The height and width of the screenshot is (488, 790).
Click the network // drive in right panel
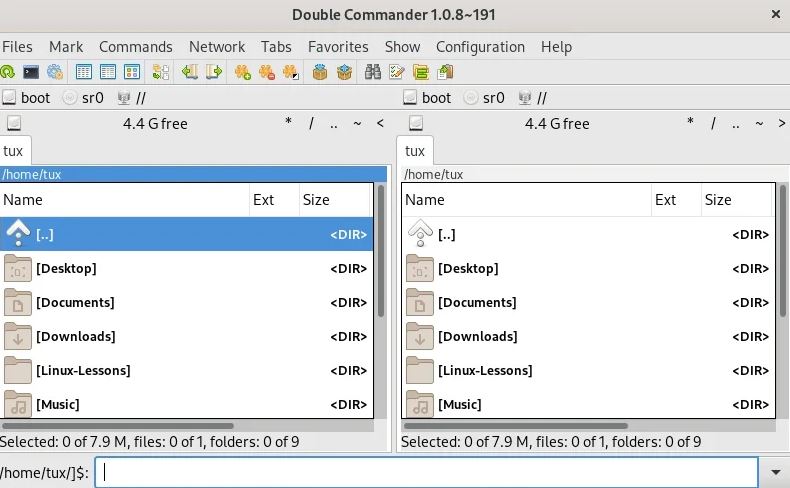[x=533, y=98]
